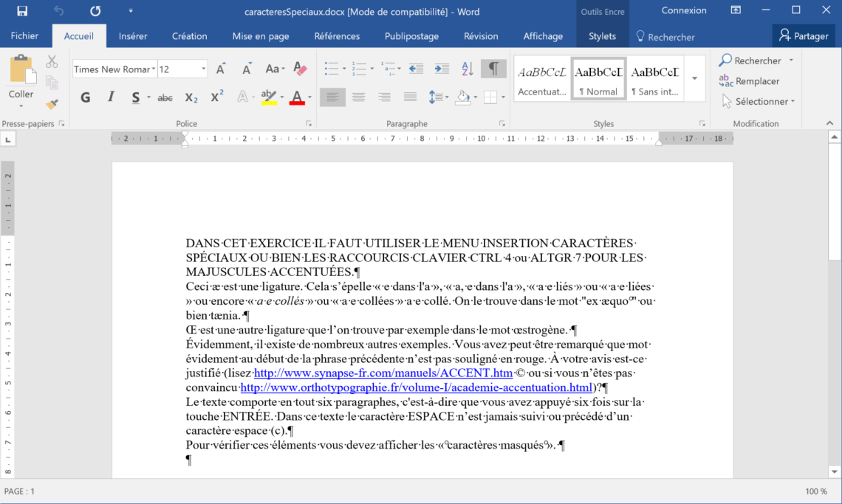Click Connexion to sign in
Viewport: 842px width, 504px height.
click(x=684, y=11)
